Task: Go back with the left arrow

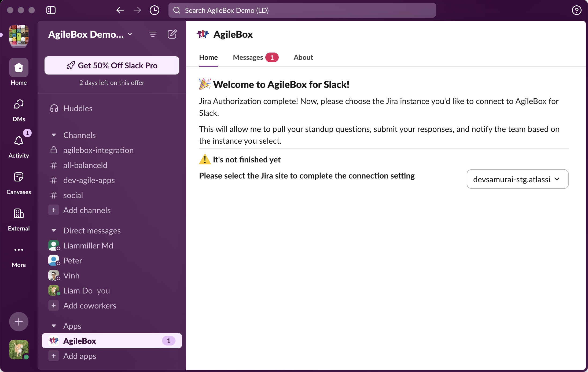Action: [120, 10]
